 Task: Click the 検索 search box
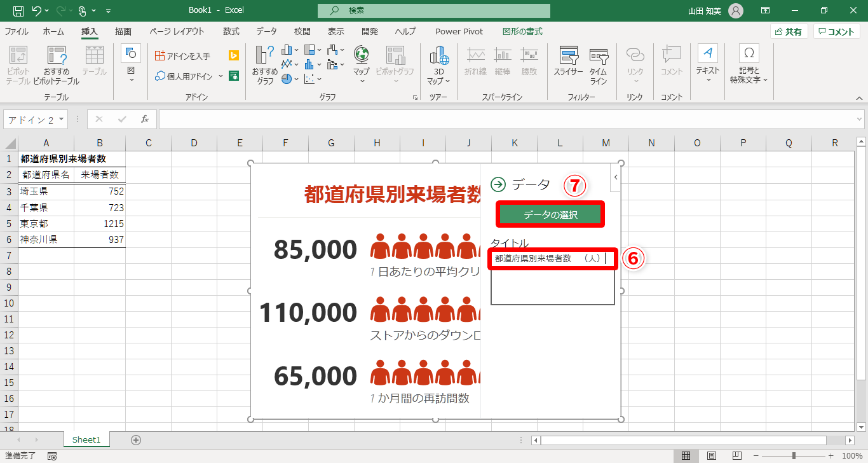pos(434,11)
